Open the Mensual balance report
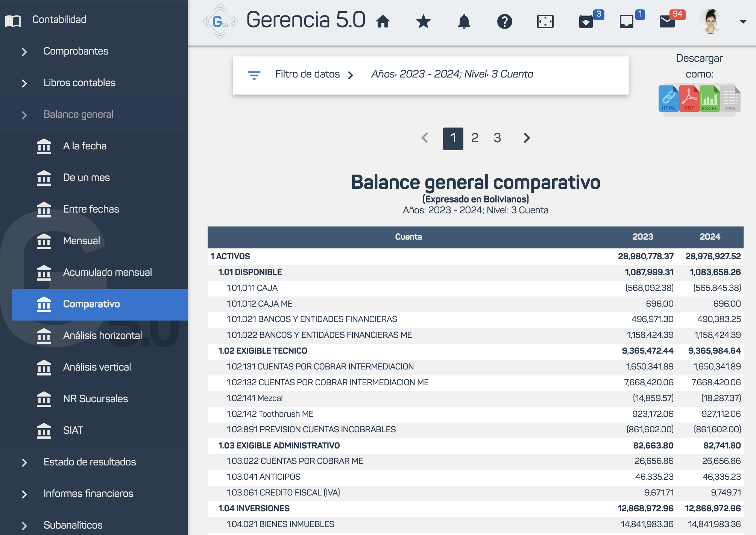 coord(81,241)
